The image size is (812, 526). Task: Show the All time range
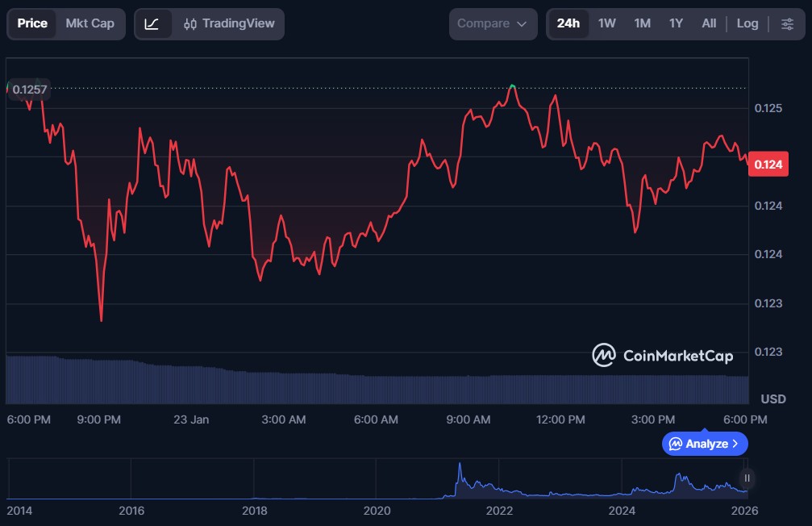[x=709, y=23]
